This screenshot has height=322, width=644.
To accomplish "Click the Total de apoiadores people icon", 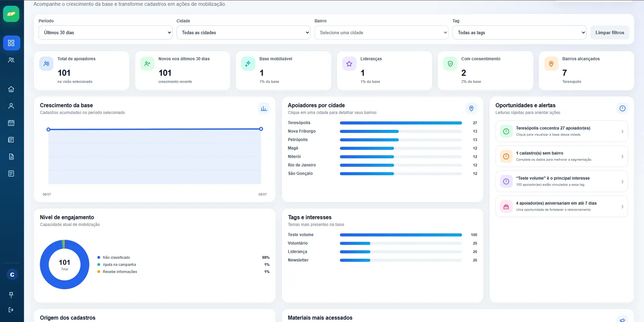I will pos(46,64).
